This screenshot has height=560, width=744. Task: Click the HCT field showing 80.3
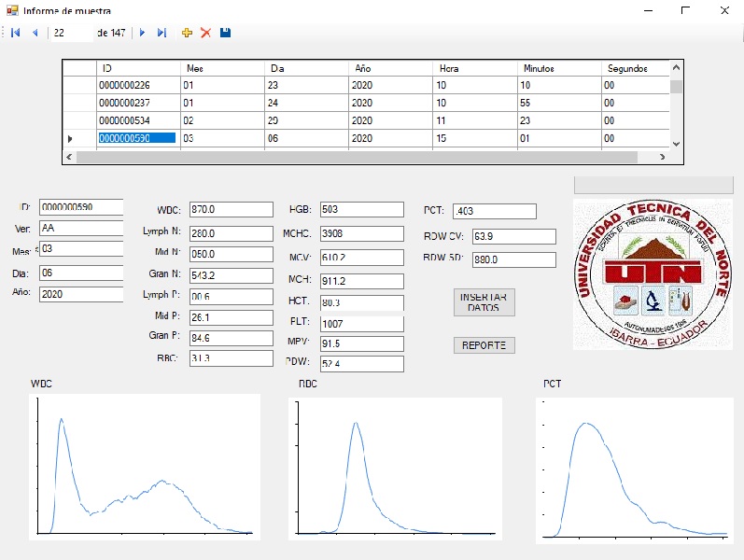click(362, 302)
